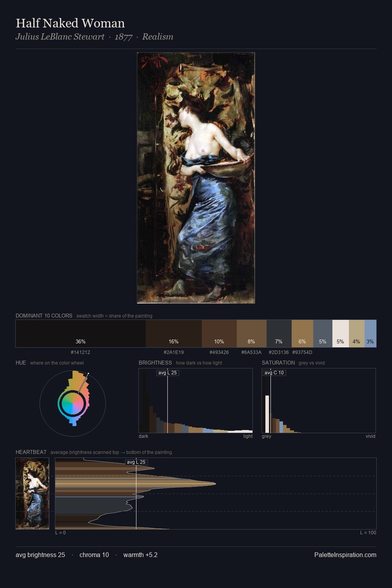Click the BRIGHTNESS section heading
This screenshot has height=588, width=392.
(155, 363)
